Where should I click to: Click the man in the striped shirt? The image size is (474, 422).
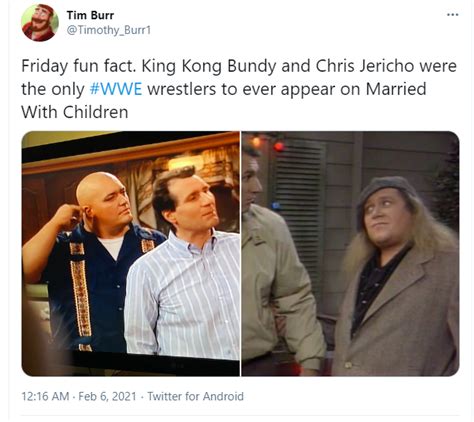pyautogui.click(x=184, y=267)
